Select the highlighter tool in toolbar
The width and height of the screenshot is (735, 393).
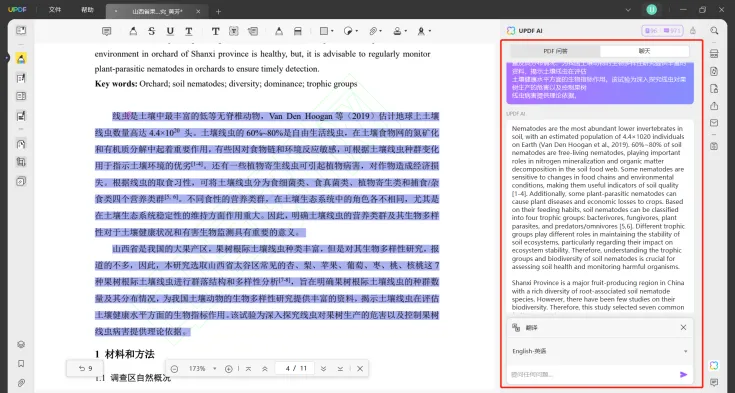click(133, 31)
